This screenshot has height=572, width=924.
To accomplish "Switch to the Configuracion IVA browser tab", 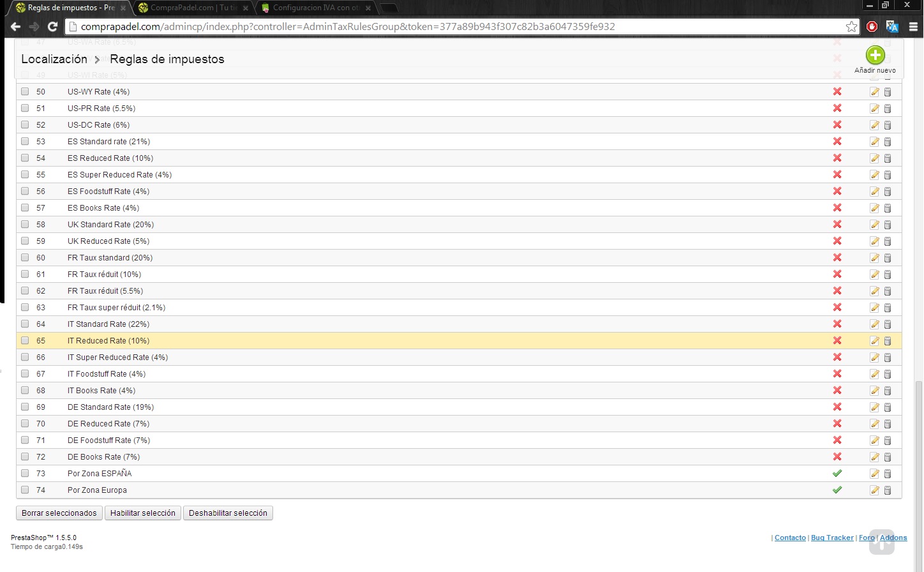I will click(316, 8).
